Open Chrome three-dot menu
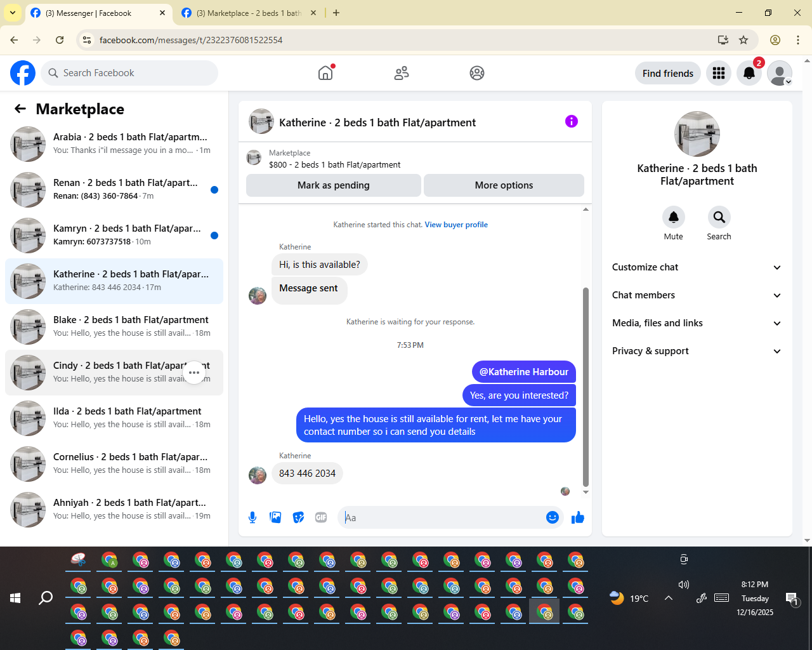This screenshot has width=812, height=650. tap(798, 40)
